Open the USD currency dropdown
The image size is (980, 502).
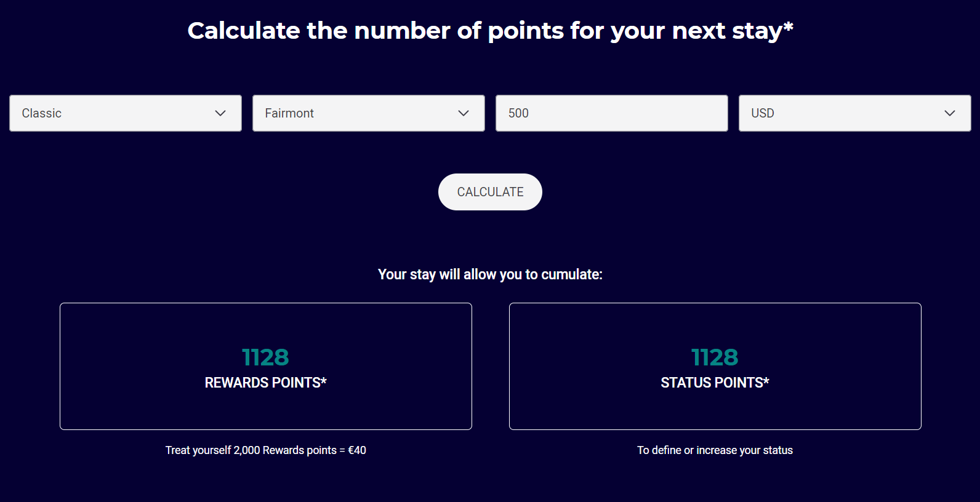coord(854,113)
